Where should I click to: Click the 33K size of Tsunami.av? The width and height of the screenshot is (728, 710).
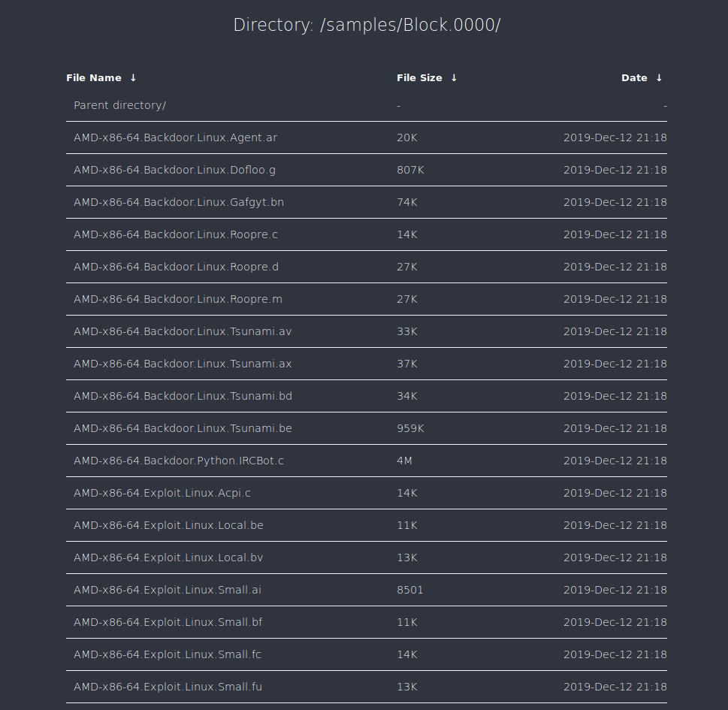[407, 331]
